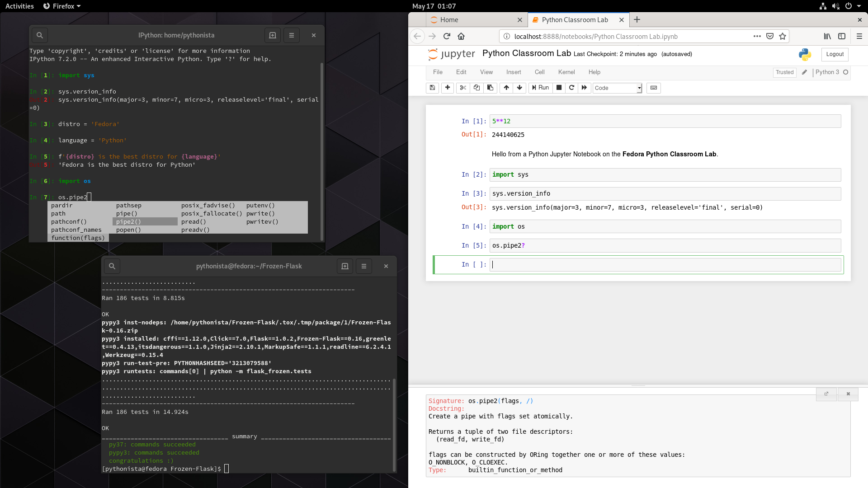The image size is (868, 488).
Task: Open the cell type Code dropdown
Action: [x=617, y=88]
